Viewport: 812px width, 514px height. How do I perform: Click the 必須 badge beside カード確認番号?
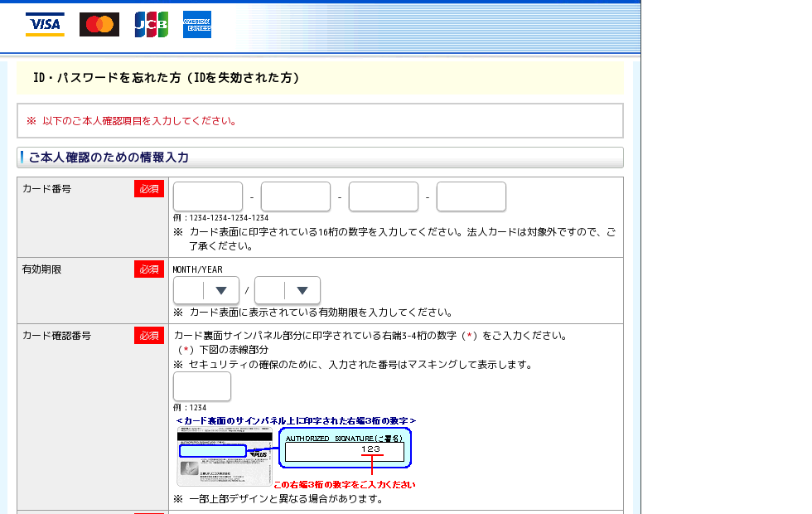149,336
